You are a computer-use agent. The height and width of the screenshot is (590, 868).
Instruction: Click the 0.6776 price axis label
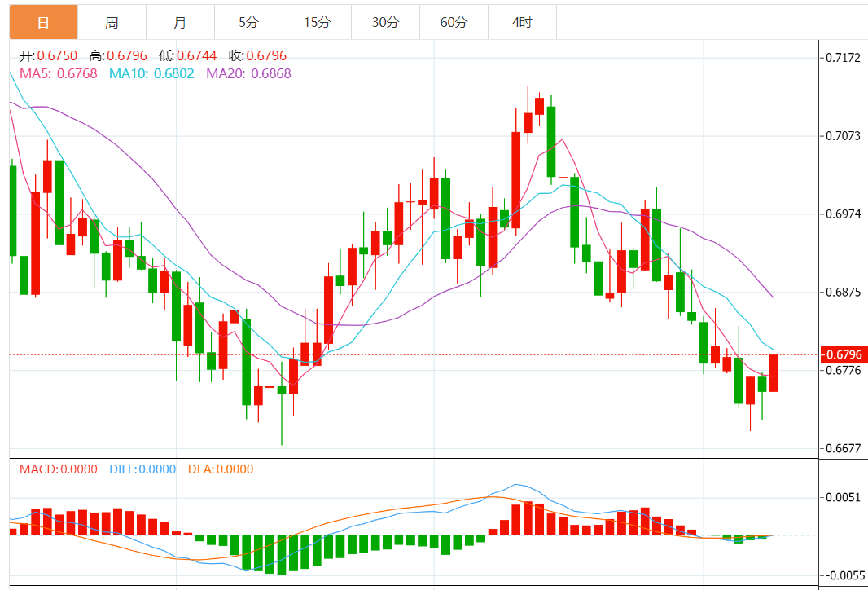(843, 370)
